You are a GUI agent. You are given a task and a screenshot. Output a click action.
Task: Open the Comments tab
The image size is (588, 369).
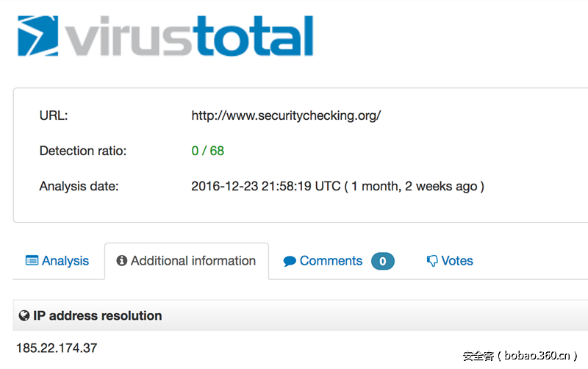tap(331, 261)
